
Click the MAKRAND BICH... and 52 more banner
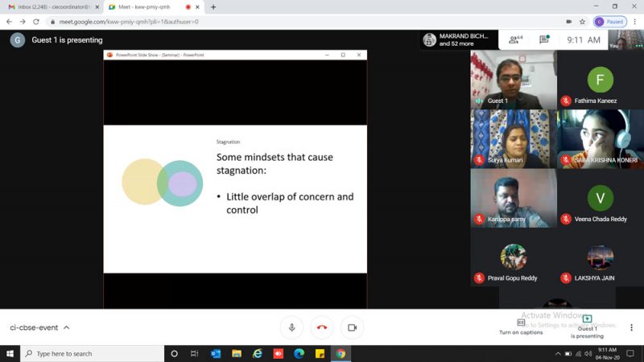[x=459, y=39]
